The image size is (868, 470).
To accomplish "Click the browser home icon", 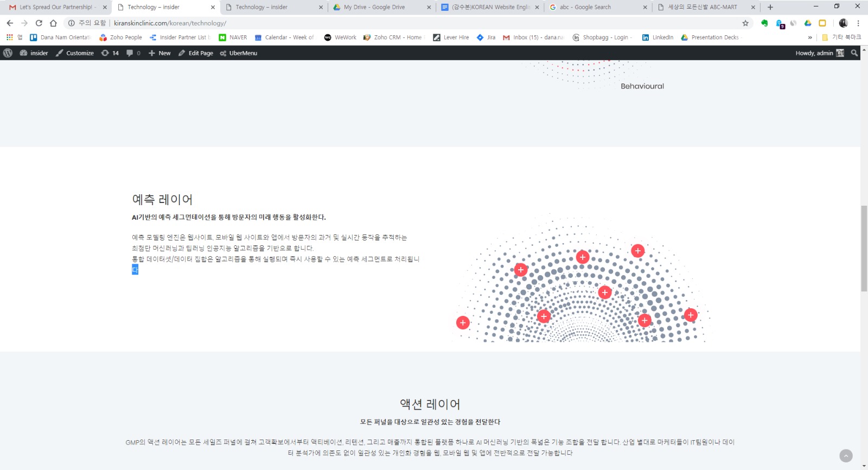I will point(53,23).
